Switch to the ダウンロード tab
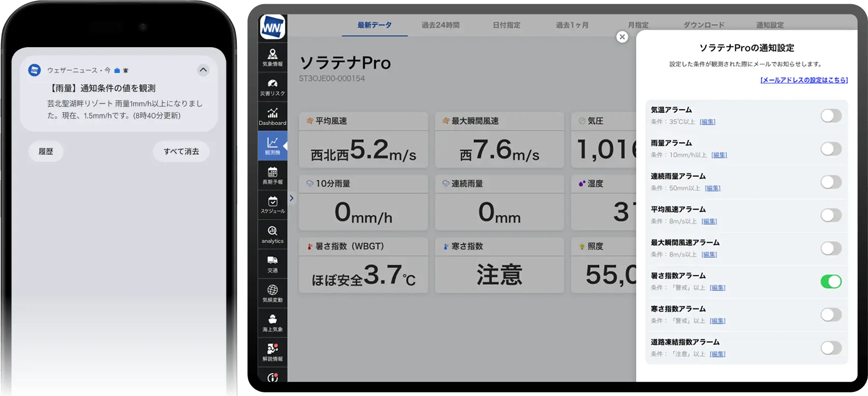This screenshot has width=868, height=396. [x=704, y=25]
